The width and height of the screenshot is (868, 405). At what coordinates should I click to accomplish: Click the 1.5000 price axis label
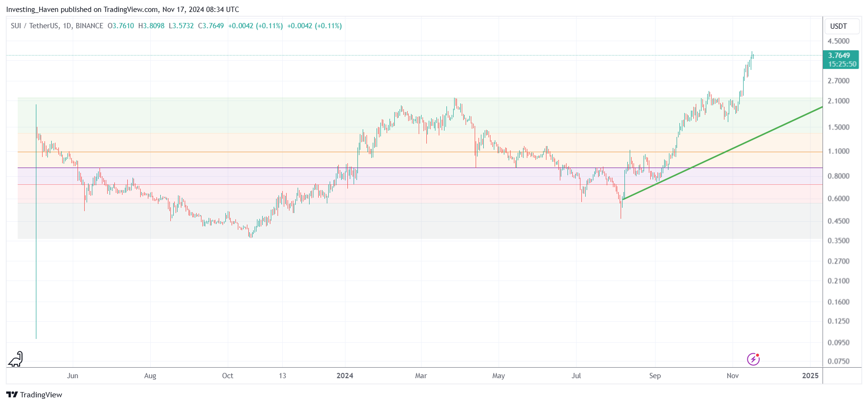click(838, 127)
